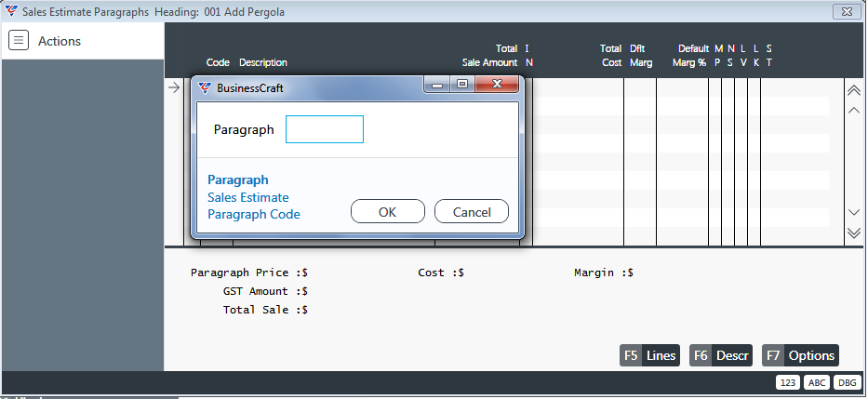Image resolution: width=868 pixels, height=399 pixels.
Task: Click the Code column header
Action: [218, 62]
